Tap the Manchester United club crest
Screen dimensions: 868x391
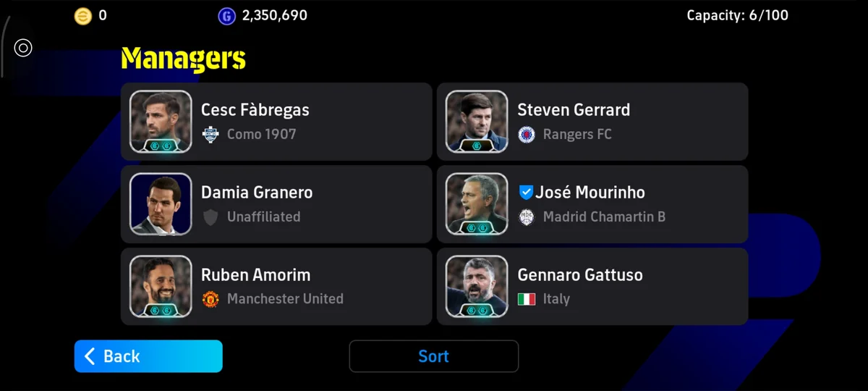click(x=210, y=298)
